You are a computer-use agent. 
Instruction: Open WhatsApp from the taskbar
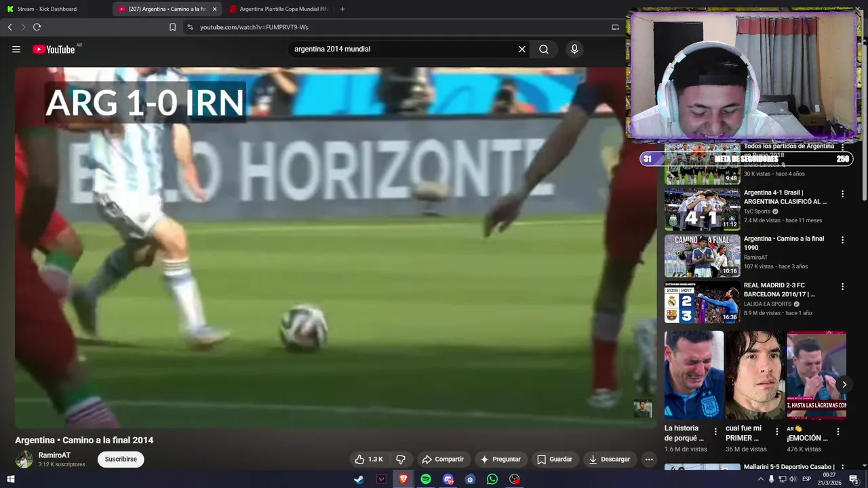pyautogui.click(x=492, y=479)
